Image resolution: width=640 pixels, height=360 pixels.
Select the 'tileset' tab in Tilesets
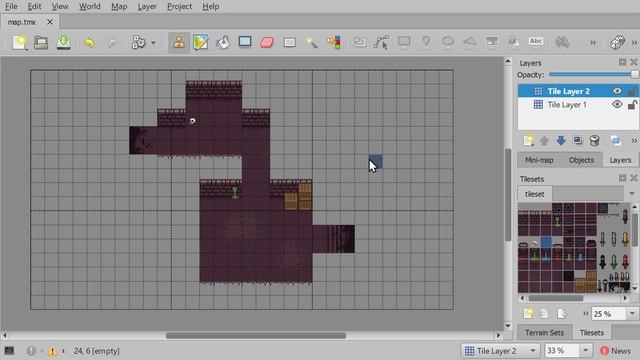534,194
